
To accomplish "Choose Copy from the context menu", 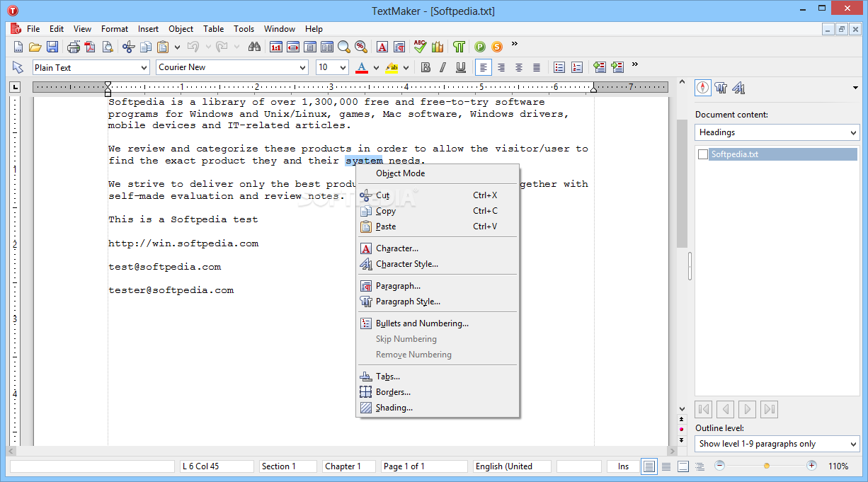I will coord(437,211).
